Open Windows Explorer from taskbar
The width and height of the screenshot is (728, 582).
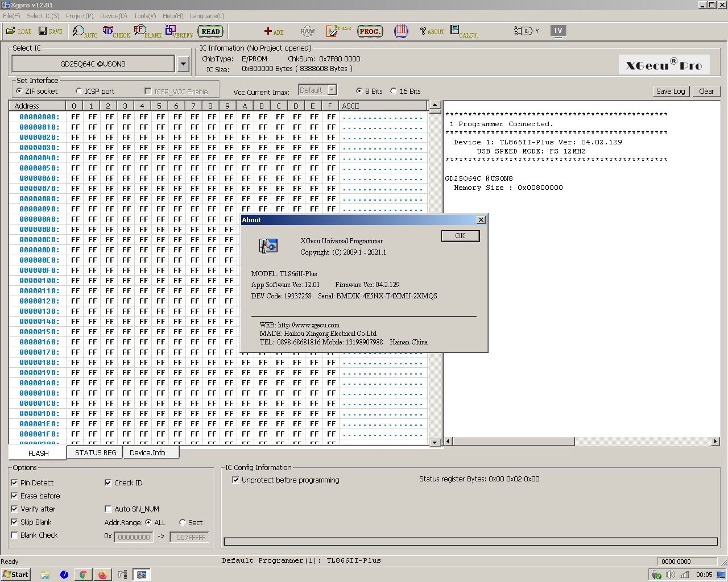click(45, 575)
